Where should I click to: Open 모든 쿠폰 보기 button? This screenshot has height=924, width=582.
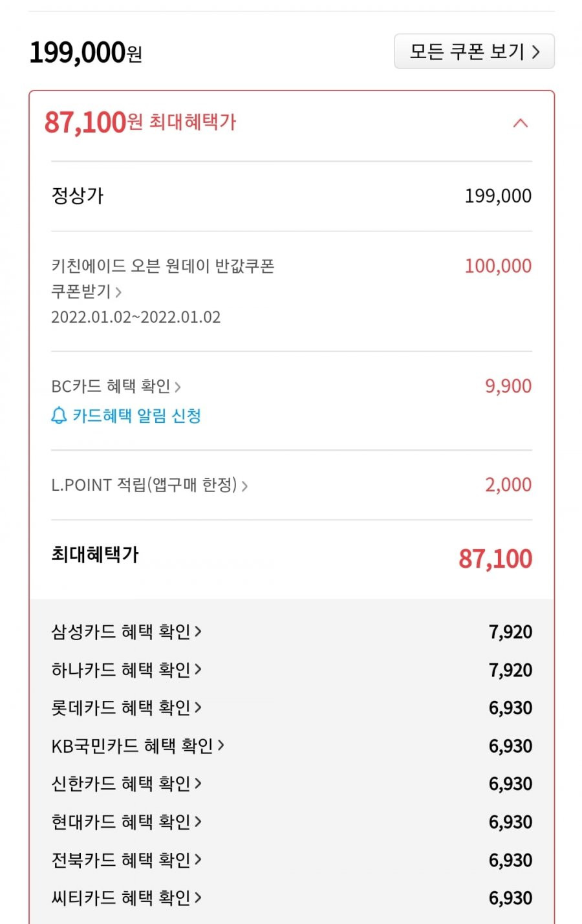point(474,51)
